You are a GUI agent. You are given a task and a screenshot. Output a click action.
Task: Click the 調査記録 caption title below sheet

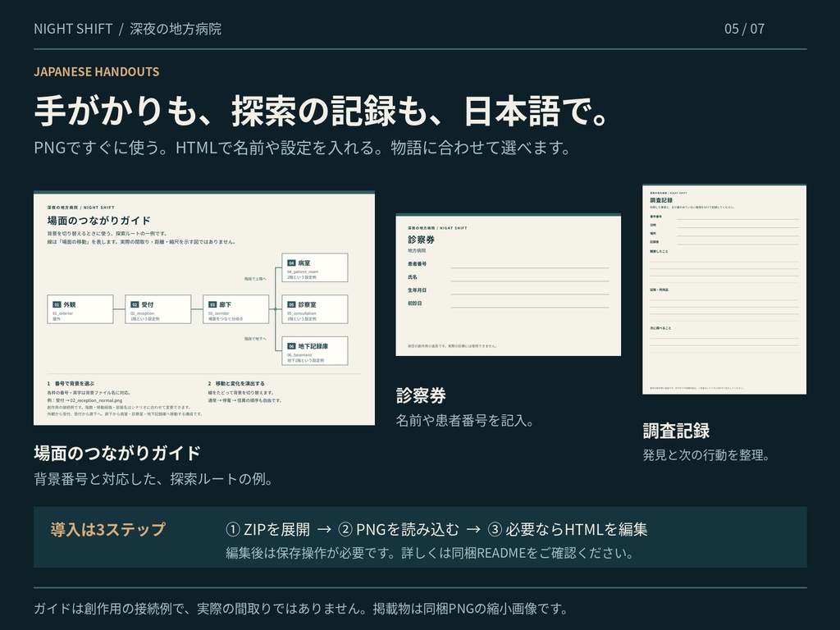tap(676, 431)
